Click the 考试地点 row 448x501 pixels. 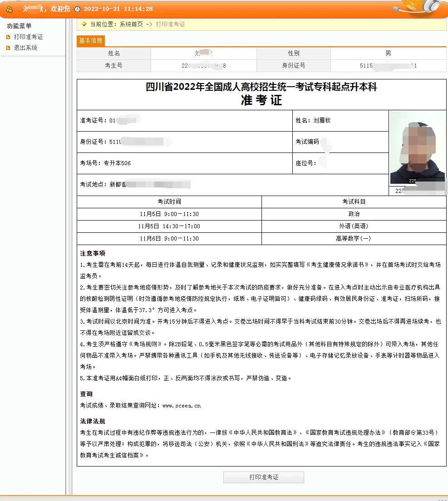click(x=233, y=185)
